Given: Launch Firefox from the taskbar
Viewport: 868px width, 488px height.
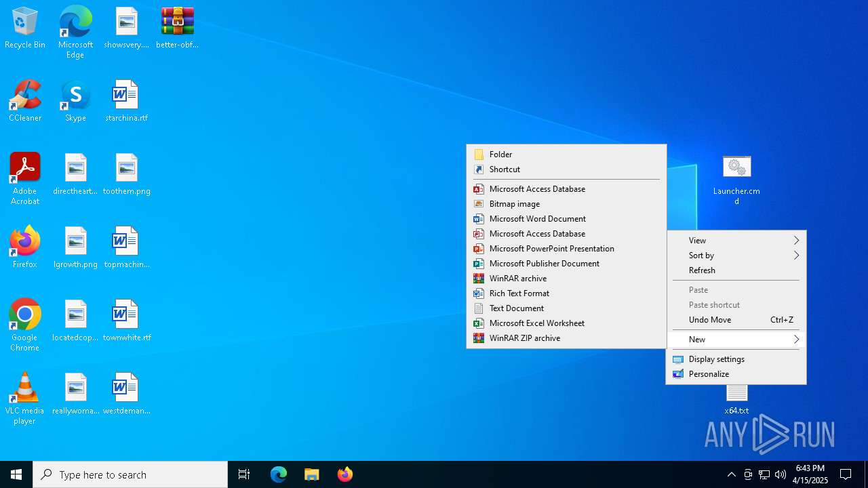Looking at the screenshot, I should point(344,474).
